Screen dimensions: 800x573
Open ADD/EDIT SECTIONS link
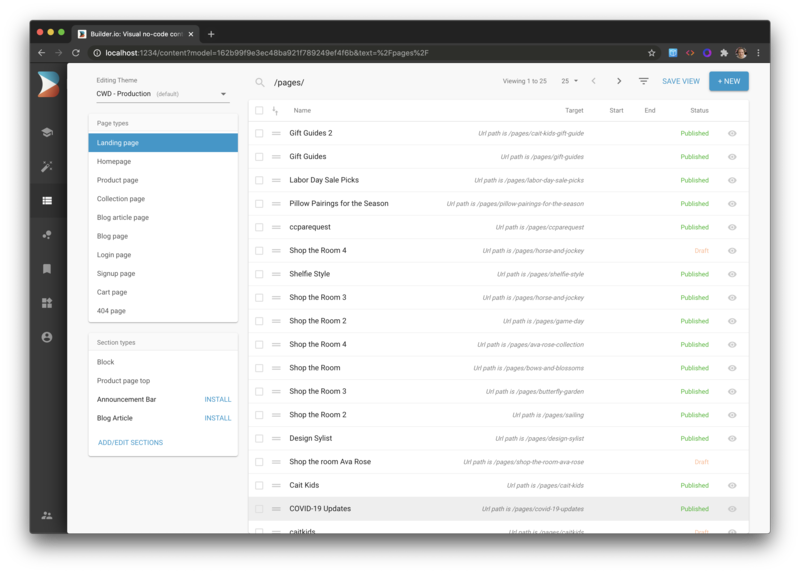coord(131,442)
